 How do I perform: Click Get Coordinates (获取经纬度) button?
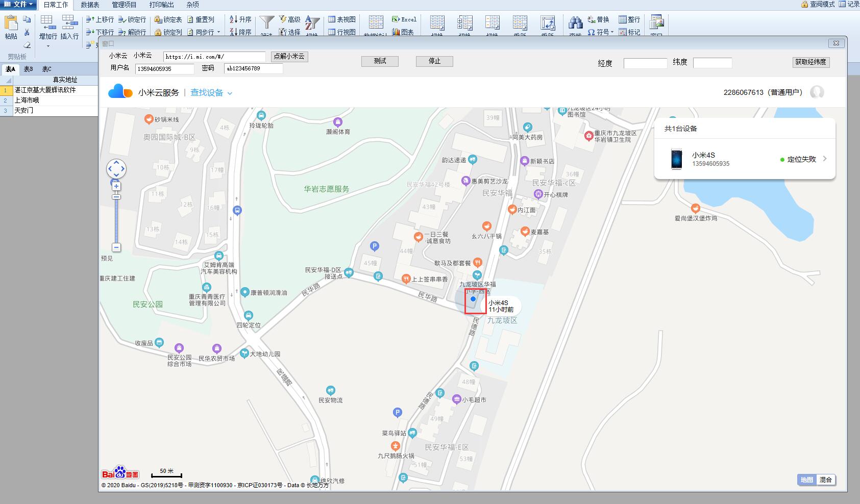click(810, 62)
